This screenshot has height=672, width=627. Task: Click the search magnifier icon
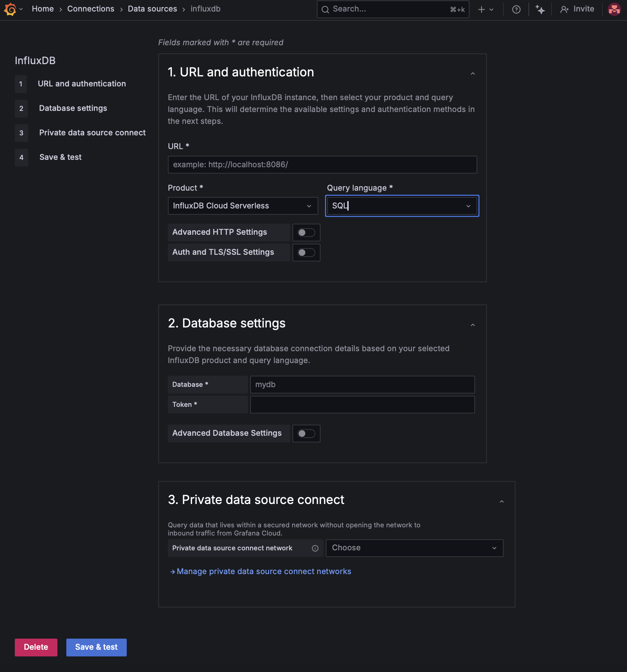tap(325, 10)
